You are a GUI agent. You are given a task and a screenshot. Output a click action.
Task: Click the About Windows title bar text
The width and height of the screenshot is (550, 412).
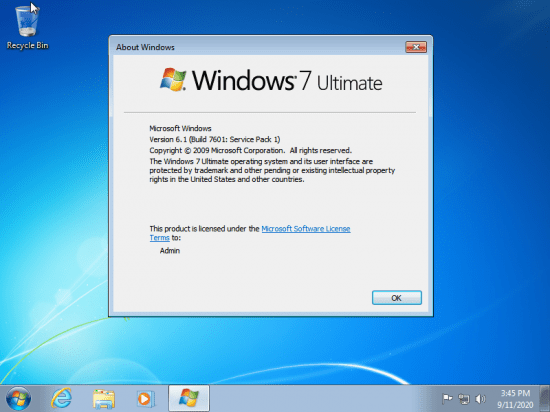(145, 47)
